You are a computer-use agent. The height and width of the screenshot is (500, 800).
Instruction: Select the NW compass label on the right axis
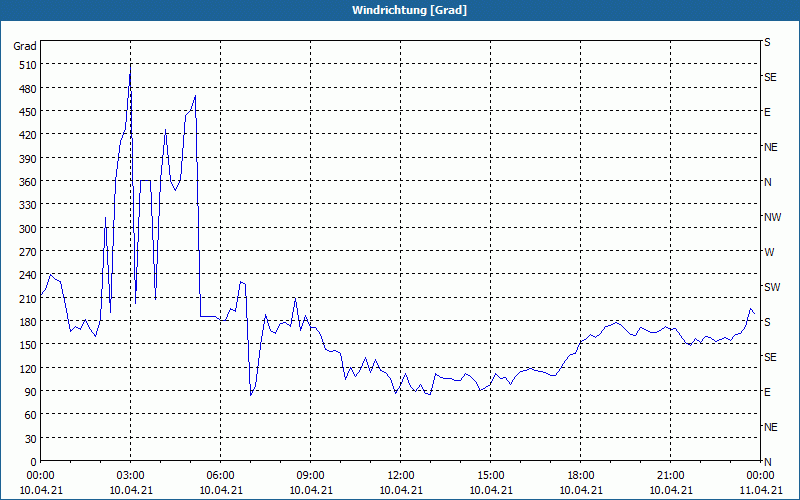771,217
